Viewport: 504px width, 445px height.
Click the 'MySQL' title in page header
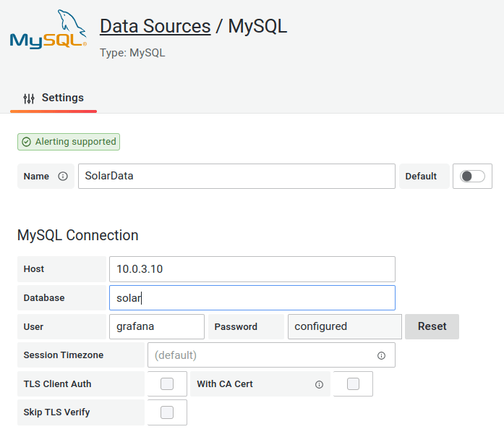257,26
